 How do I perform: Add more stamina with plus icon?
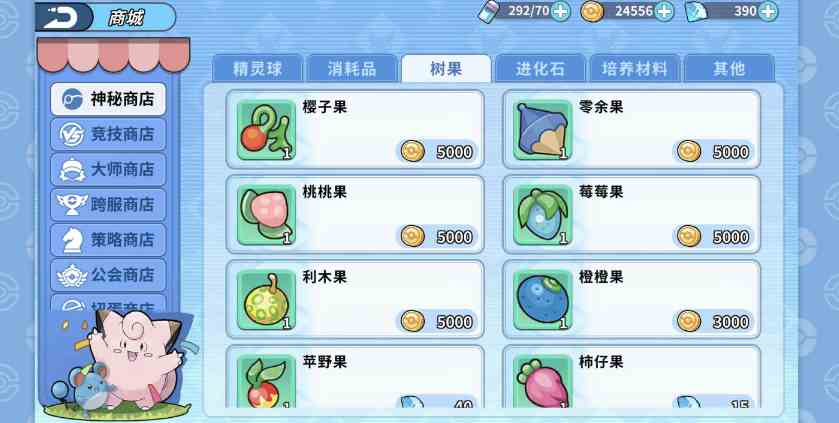point(560,11)
